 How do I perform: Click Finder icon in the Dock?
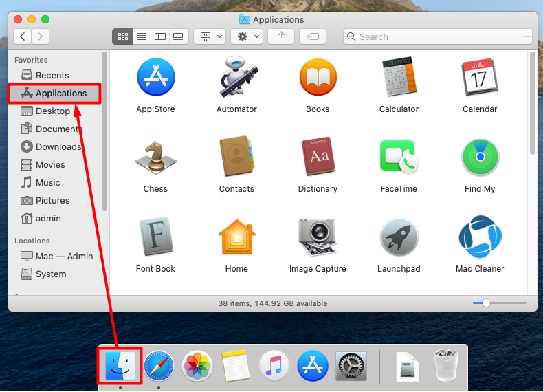click(x=120, y=366)
